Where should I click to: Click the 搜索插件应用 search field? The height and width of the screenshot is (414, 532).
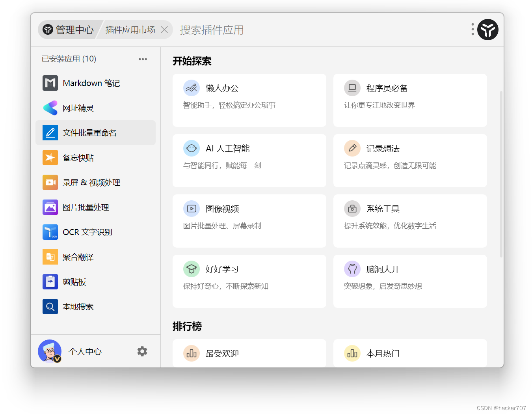(x=212, y=30)
